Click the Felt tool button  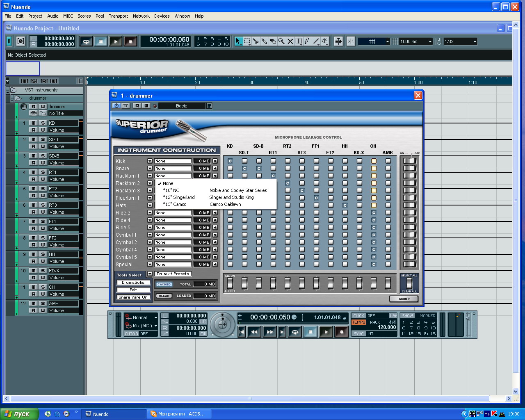click(133, 290)
